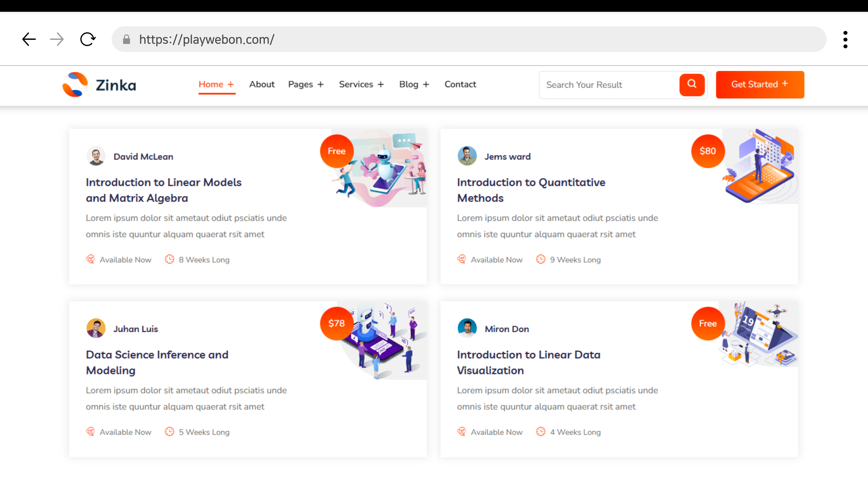Click Miron Don's avatar photo

(467, 328)
